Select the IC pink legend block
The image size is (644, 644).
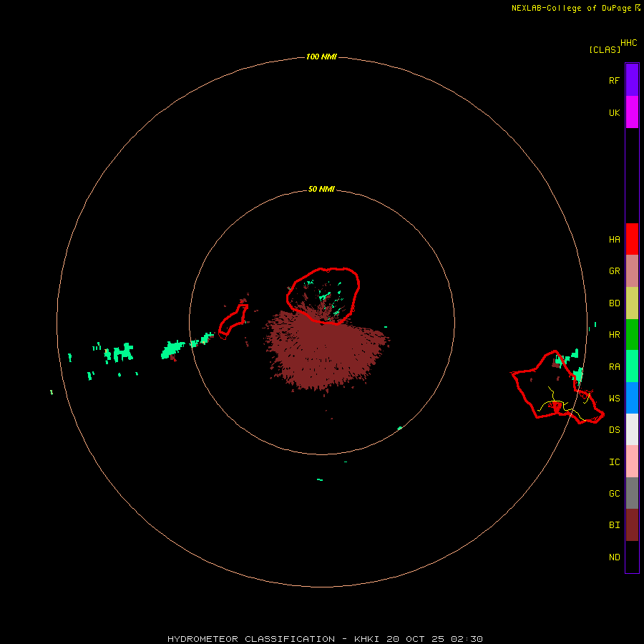click(x=632, y=462)
